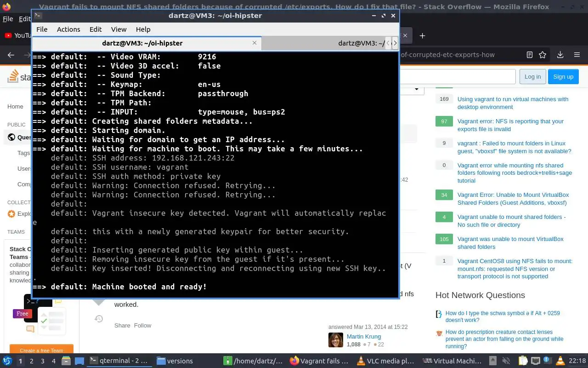Image resolution: width=588 pixels, height=368 pixels.
Task: Open the Home link in Stack Overflow sidebar
Action: 15,106
